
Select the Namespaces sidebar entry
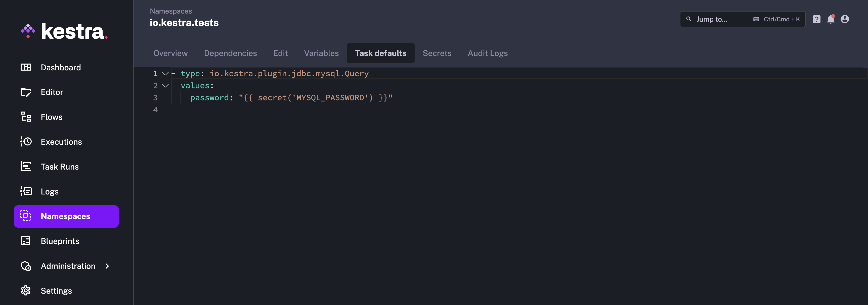coord(66,216)
